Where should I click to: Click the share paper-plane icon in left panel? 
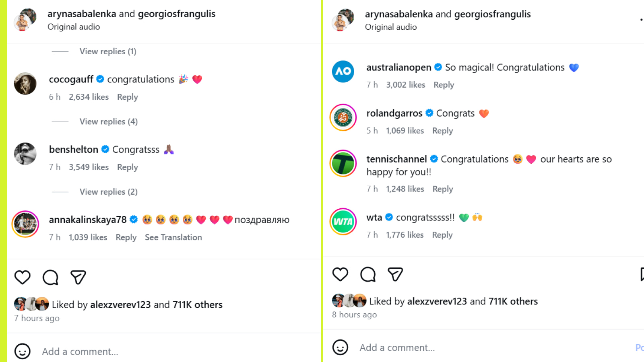78,277
